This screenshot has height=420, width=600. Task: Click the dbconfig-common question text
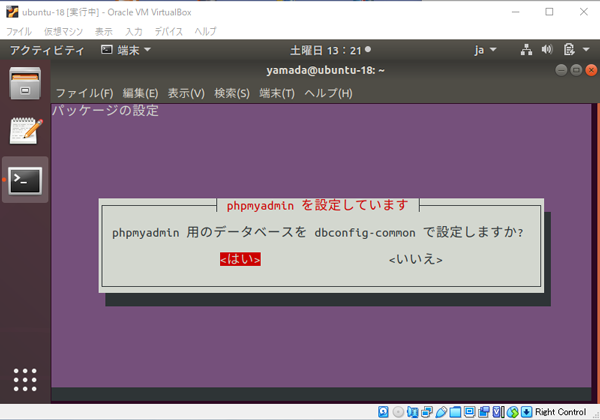(318, 232)
